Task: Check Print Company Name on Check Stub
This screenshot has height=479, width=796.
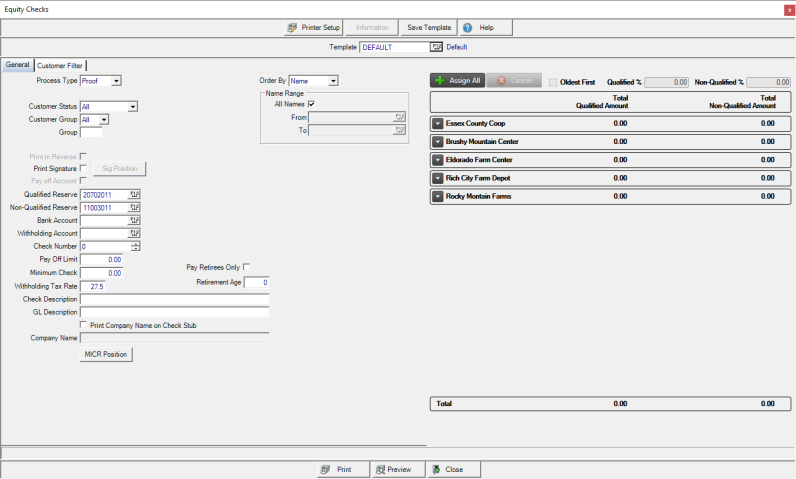Action: point(83,324)
